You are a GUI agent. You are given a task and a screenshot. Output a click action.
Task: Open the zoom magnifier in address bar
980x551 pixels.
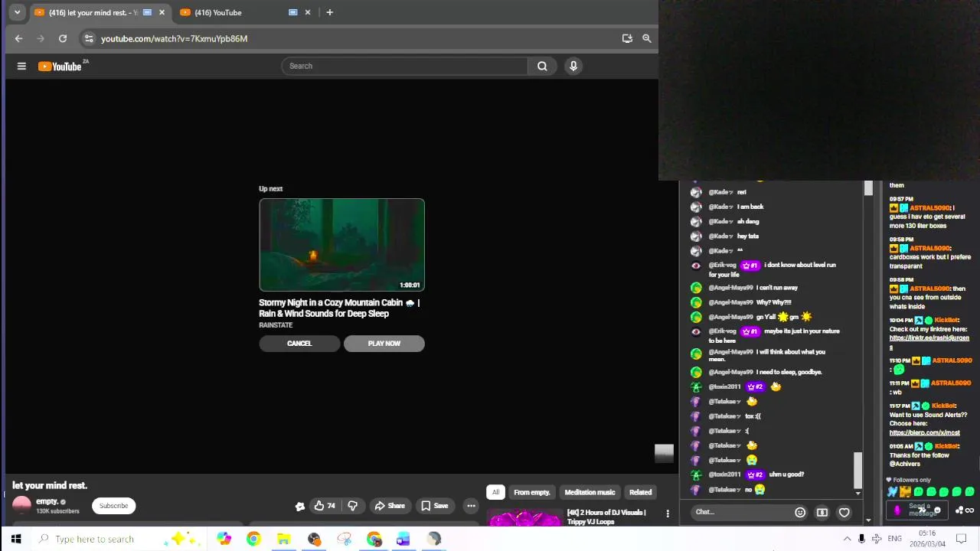tap(647, 38)
